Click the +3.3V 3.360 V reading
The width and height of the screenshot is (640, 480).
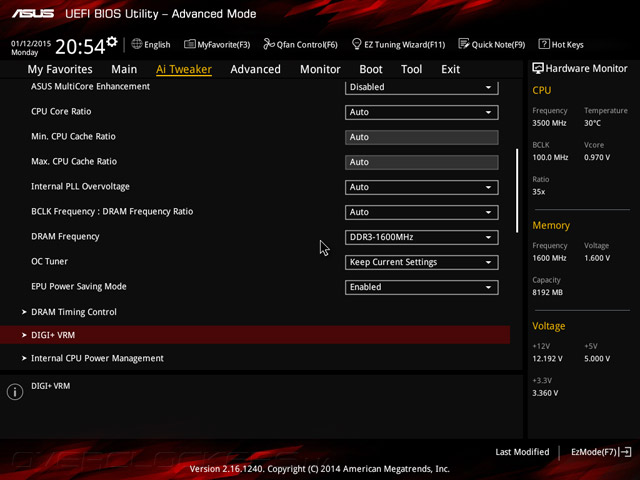545,393
